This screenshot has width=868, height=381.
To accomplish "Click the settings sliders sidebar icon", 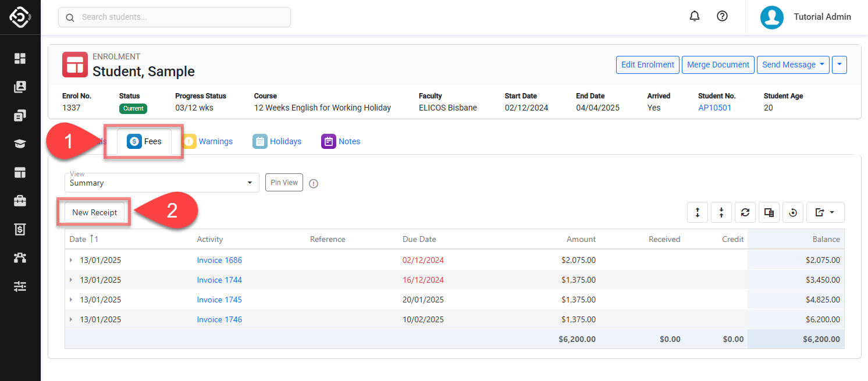I will (20, 286).
